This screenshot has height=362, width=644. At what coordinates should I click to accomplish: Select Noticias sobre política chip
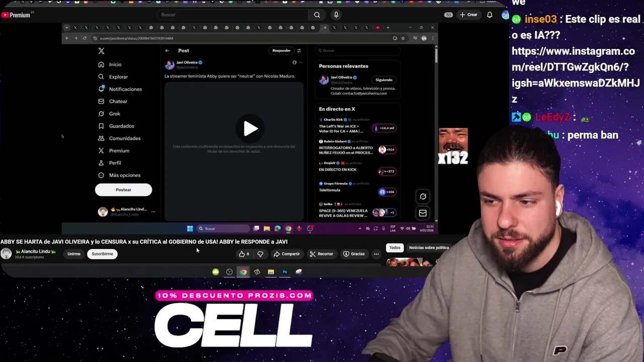(429, 248)
